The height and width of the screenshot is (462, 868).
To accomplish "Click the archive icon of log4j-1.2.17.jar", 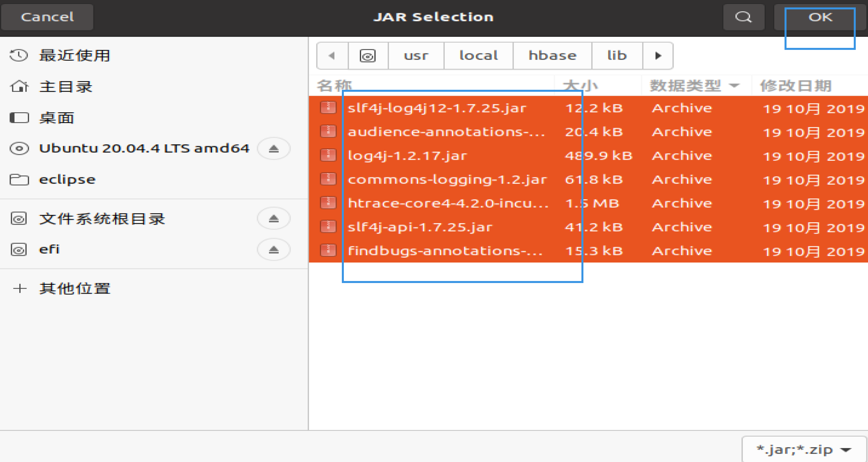I will [328, 155].
